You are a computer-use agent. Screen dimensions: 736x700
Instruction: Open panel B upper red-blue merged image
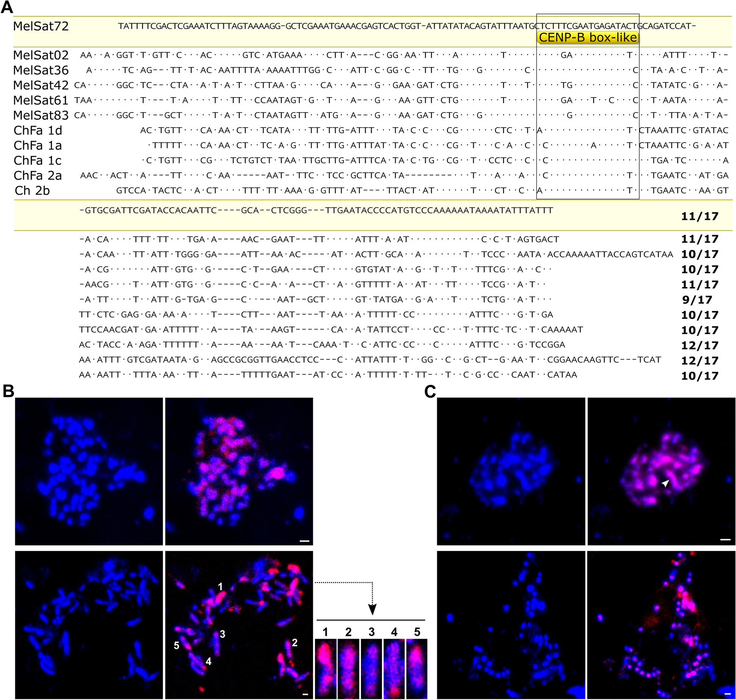[x=239, y=471]
